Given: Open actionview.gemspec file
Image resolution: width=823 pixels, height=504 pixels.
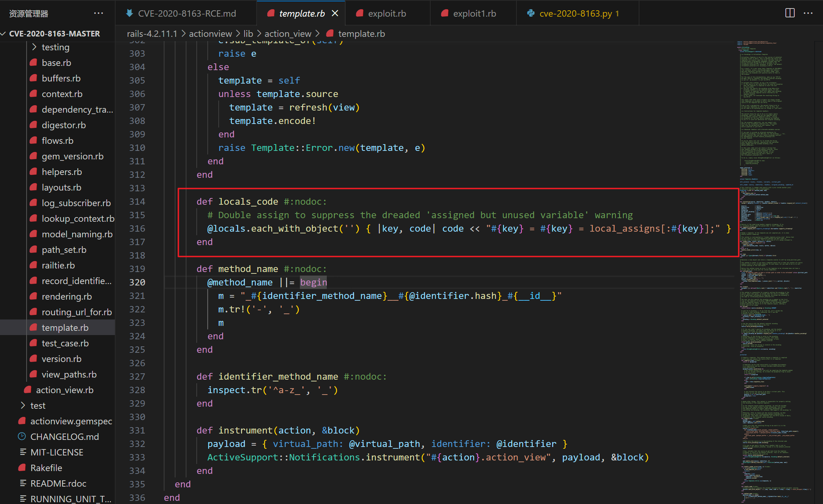Looking at the screenshot, I should (71, 421).
